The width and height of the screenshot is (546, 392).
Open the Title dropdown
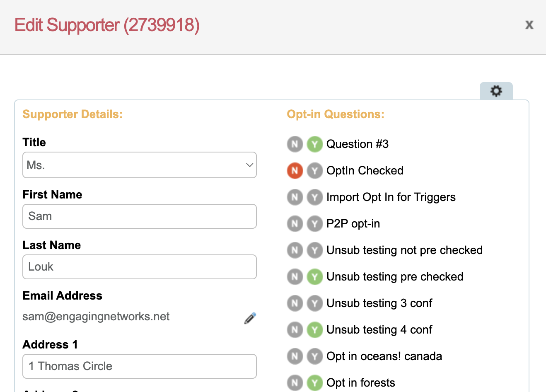(140, 165)
